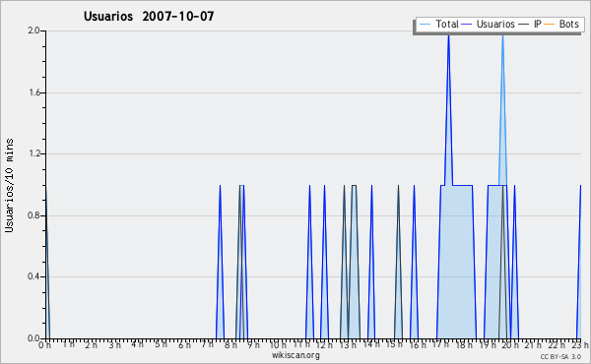Click the '8 h' x-axis label

coord(230,344)
